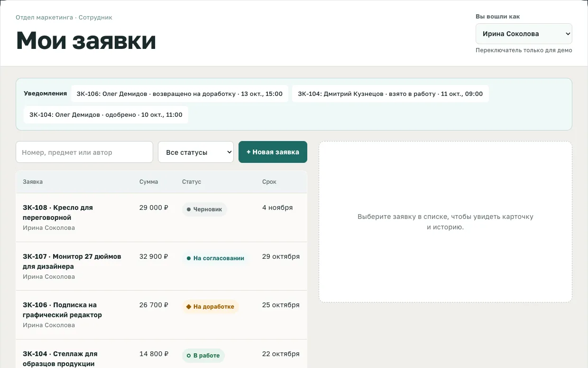
Task: Open notification ЗК-106 возвращено на доработку
Action: pos(179,94)
